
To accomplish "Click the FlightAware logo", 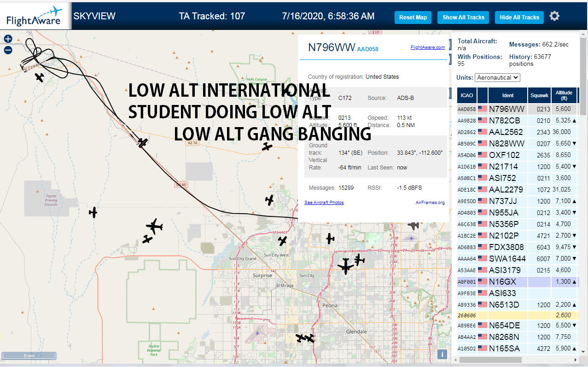I will (35, 16).
